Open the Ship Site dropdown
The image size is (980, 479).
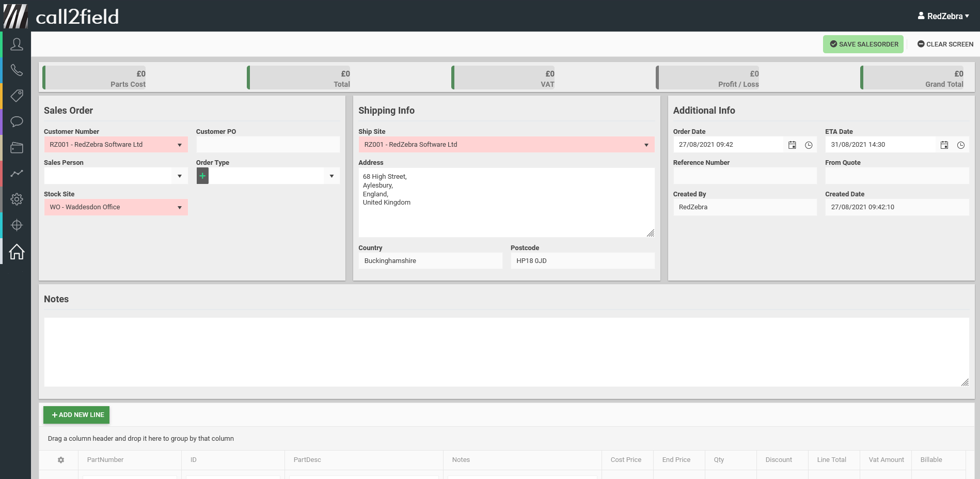[x=646, y=145]
